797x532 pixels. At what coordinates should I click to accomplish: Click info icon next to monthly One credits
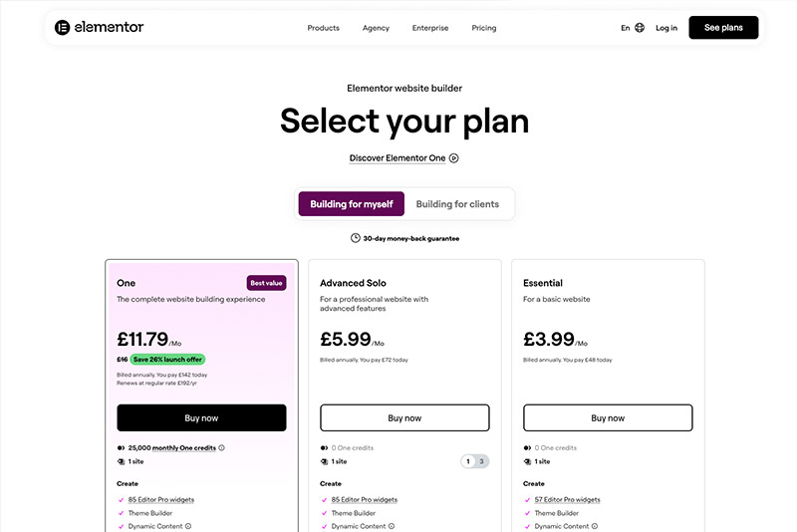pyautogui.click(x=221, y=448)
